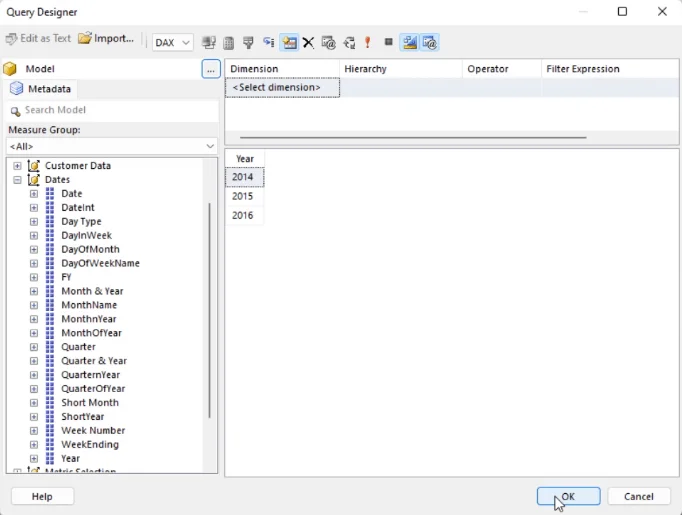Viewport: 682px width, 515px height.
Task: Toggle the Design Mode icon
Action: click(410, 43)
